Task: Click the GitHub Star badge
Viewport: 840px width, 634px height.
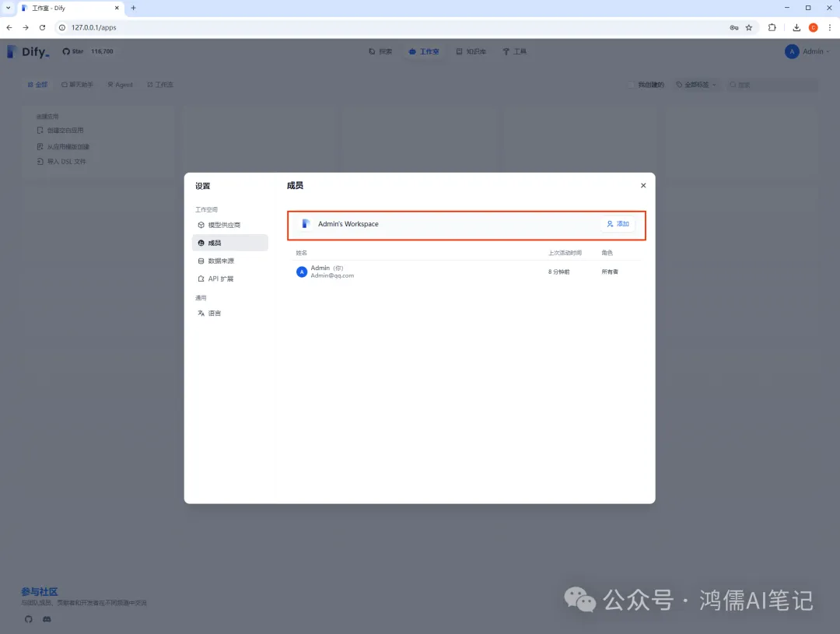Action: (x=88, y=51)
